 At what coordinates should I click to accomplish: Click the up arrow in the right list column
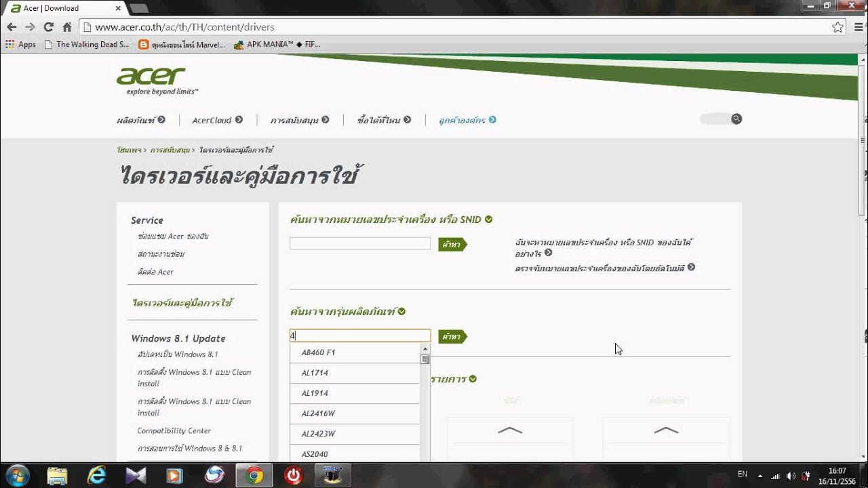pyautogui.click(x=666, y=430)
